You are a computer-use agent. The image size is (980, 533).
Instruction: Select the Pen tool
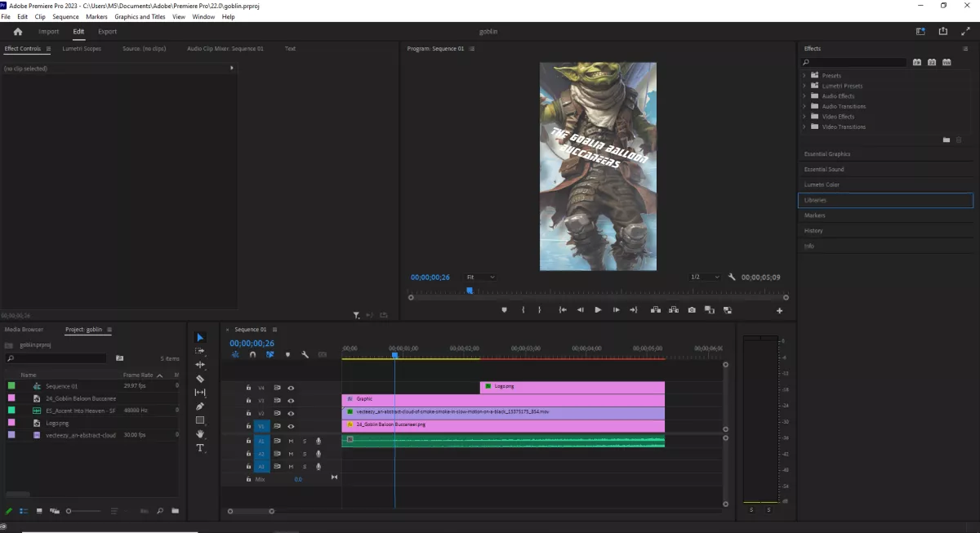[x=200, y=406]
